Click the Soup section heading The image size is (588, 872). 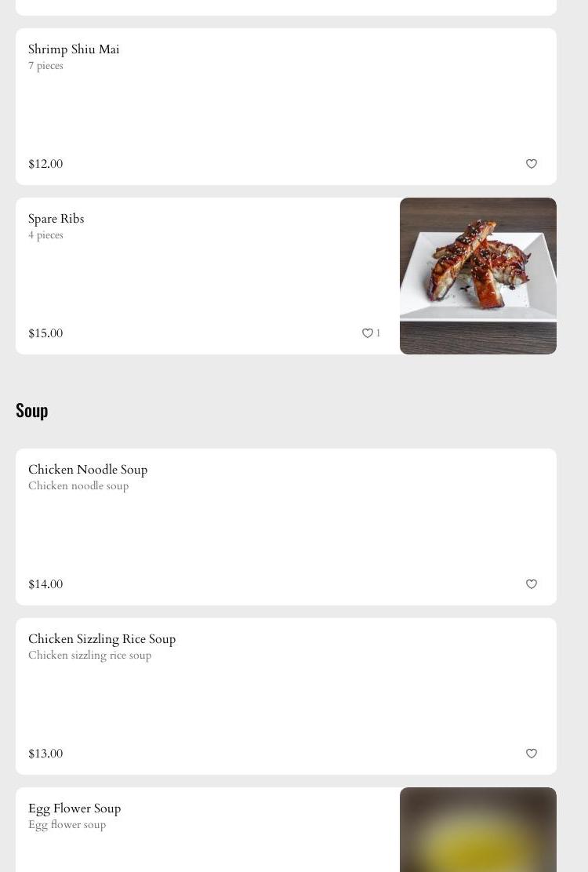[x=32, y=410]
